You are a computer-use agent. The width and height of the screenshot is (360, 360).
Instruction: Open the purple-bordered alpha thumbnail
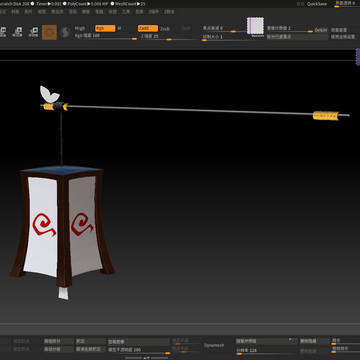point(255,26)
